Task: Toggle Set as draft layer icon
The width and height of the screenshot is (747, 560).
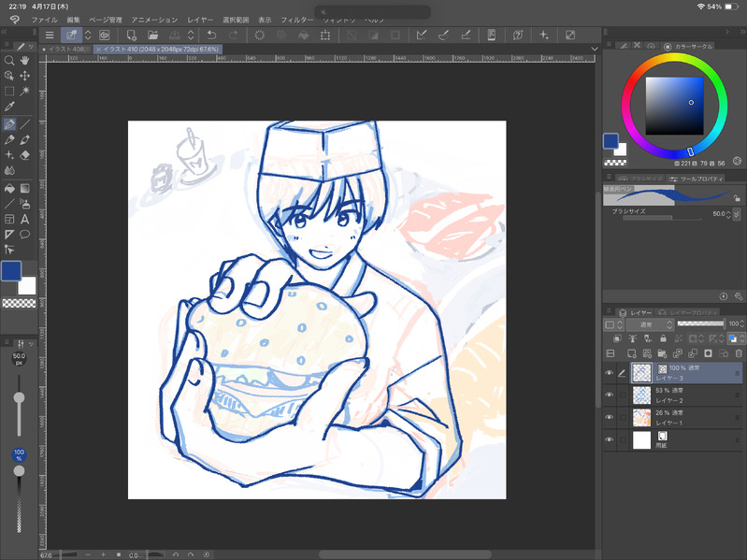Action: [648, 338]
